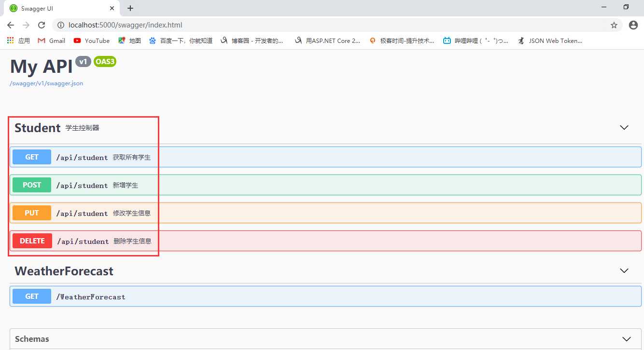Open the Gmail bookmark
Viewport: 644px width, 350px height.
[52, 41]
